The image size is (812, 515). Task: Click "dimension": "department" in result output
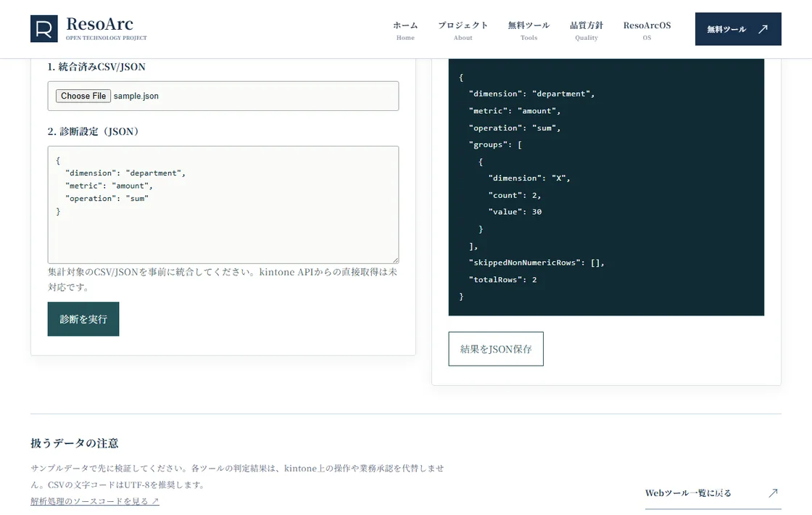[x=532, y=94]
